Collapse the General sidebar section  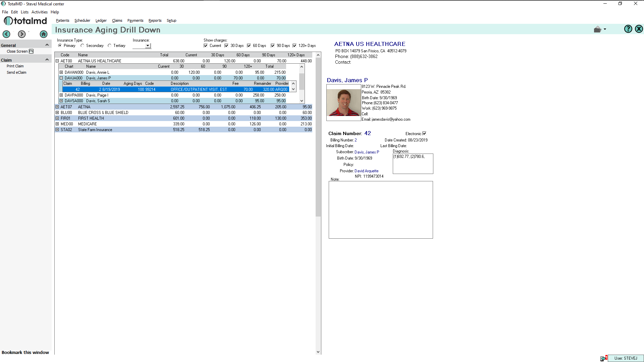click(47, 45)
